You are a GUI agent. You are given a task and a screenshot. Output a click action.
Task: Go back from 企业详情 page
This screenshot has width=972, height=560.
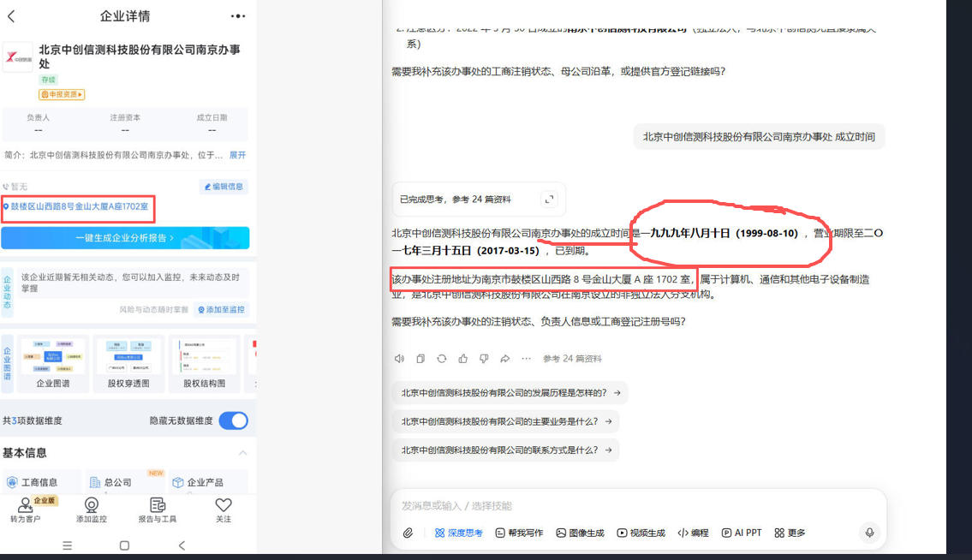(x=11, y=16)
